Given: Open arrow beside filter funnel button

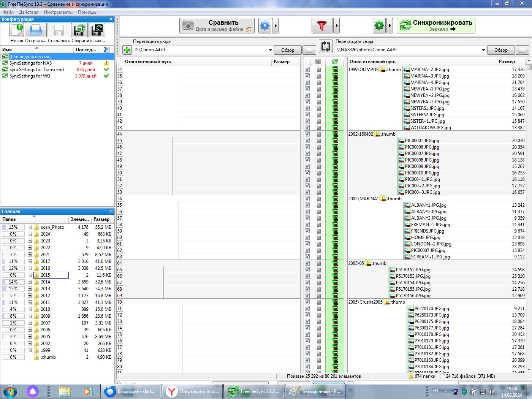Looking at the screenshot, I should (x=337, y=26).
